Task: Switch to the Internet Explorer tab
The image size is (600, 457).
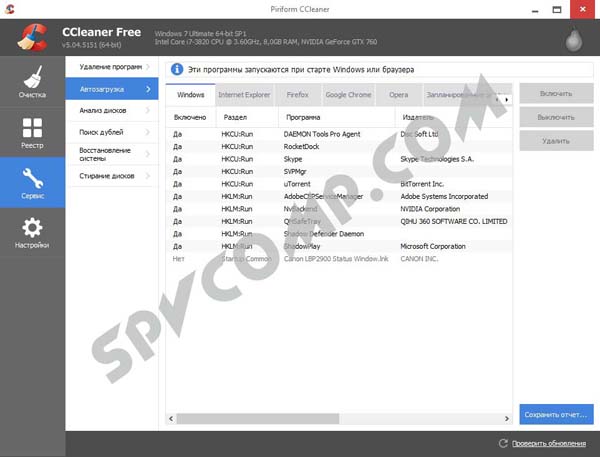Action: 244,95
